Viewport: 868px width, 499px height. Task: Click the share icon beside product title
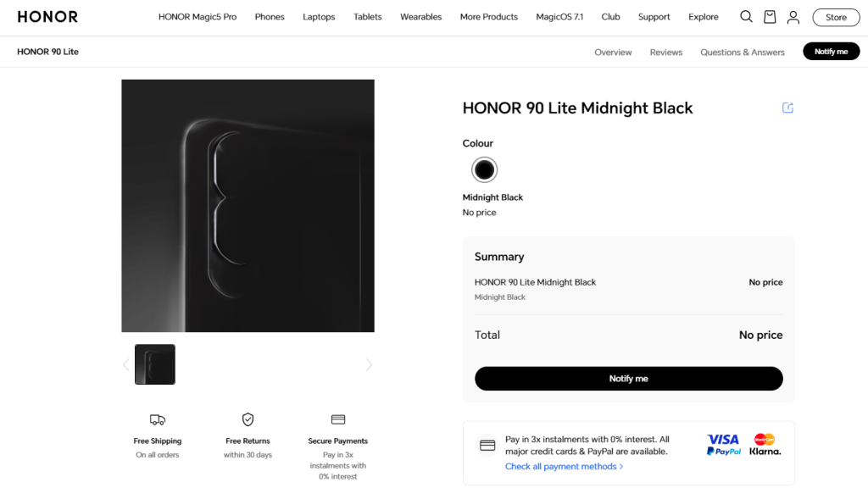tap(787, 108)
